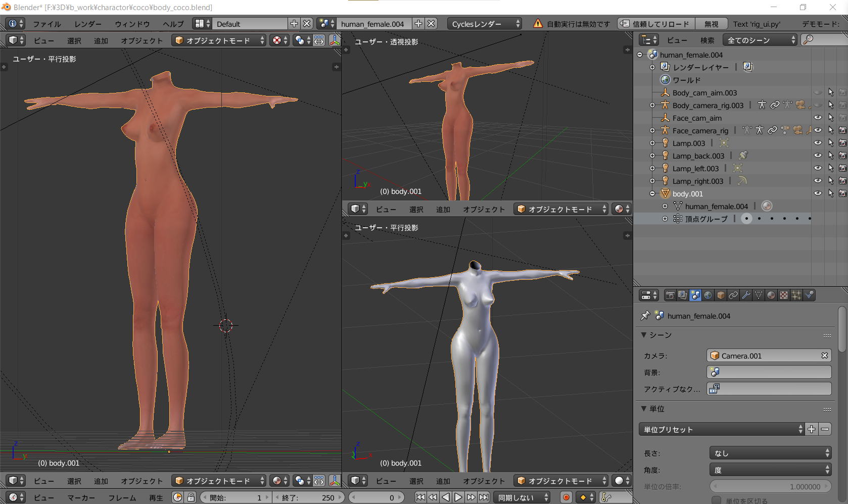Open the length unit dropdown showing なし
The width and height of the screenshot is (848, 504).
770,453
